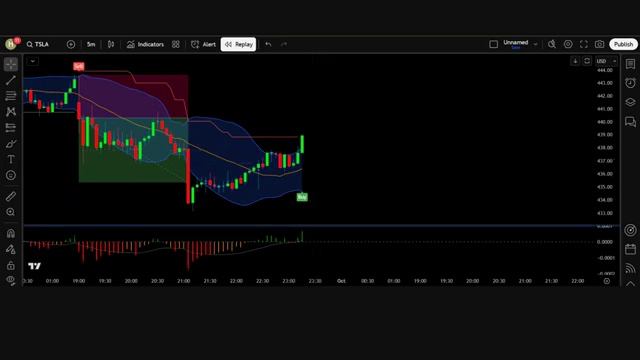The image size is (640, 360).
Task: Click the compare or add symbol plus icon
Action: pos(71,44)
